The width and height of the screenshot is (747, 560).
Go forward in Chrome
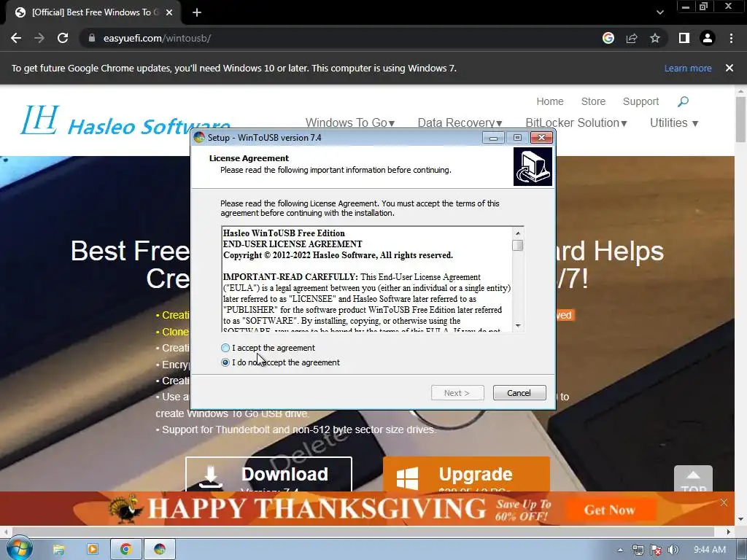[x=39, y=38]
